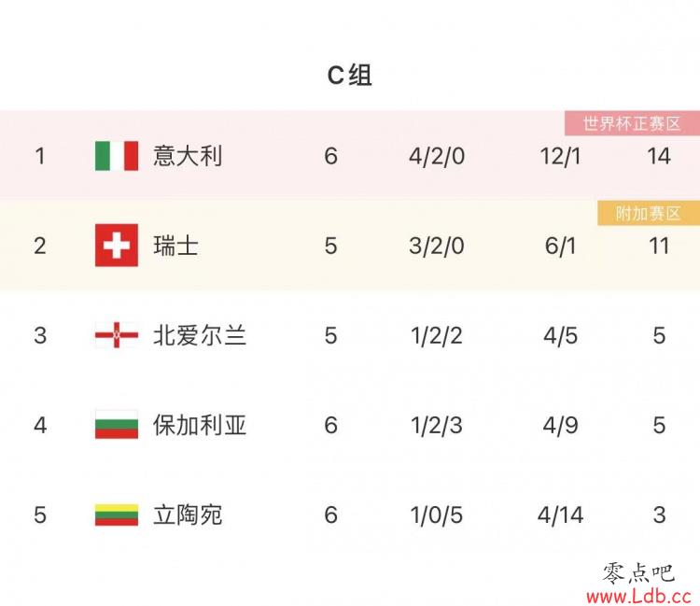Open team 立陶宛 from standings
This screenshot has width=700, height=606.
coord(188,514)
